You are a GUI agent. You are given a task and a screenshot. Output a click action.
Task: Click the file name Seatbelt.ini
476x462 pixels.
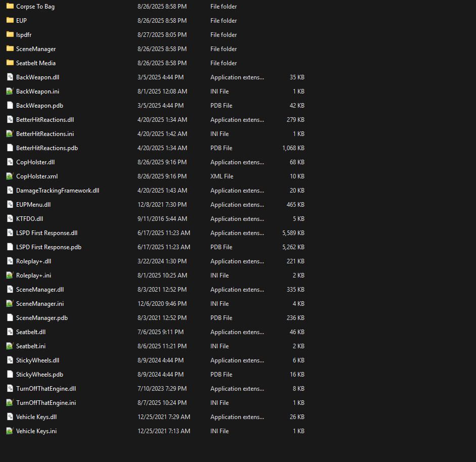(31, 346)
